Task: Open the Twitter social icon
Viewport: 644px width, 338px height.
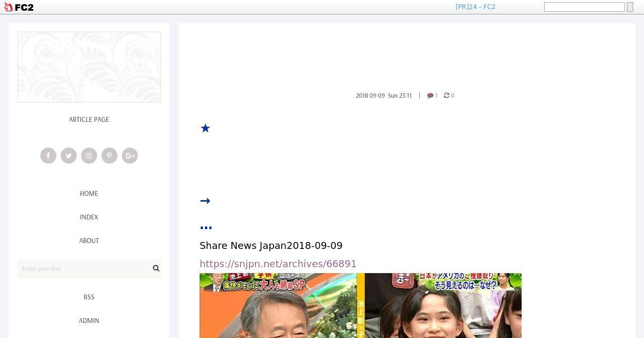Action: click(x=69, y=156)
